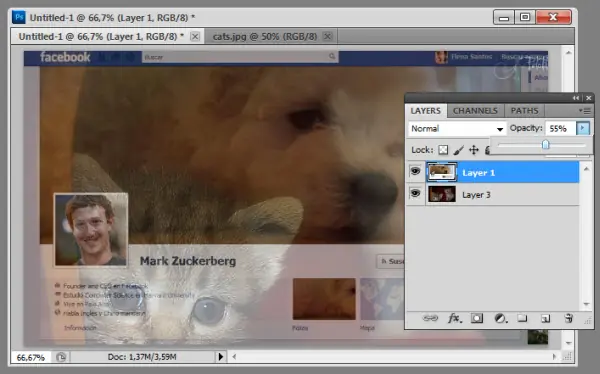Click the Fotos thumbnail in the canvas

coord(324,299)
